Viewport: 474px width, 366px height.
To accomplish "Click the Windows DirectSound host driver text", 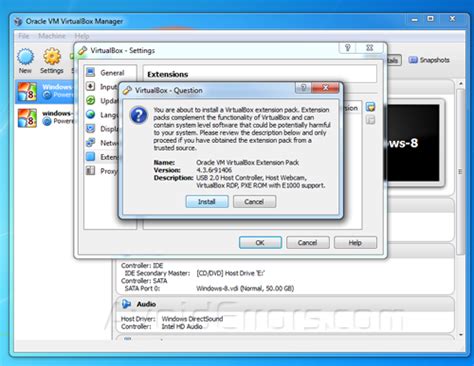I will [x=192, y=319].
